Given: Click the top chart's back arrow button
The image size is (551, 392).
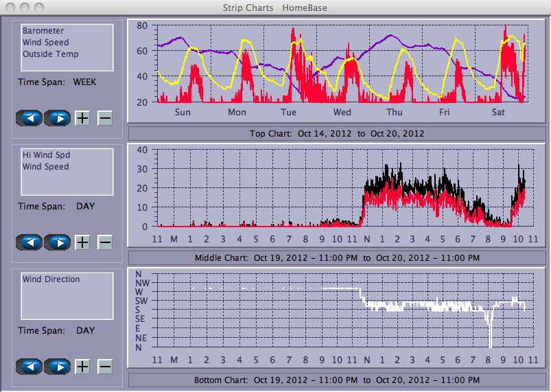Looking at the screenshot, I should click(x=29, y=118).
